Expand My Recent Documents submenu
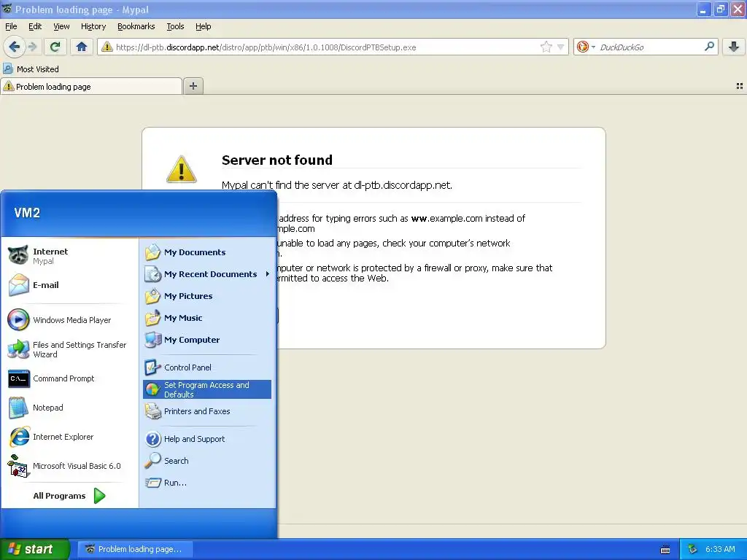 tap(207, 274)
